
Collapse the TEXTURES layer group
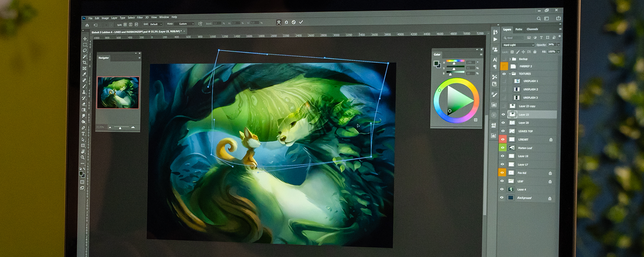(x=510, y=73)
